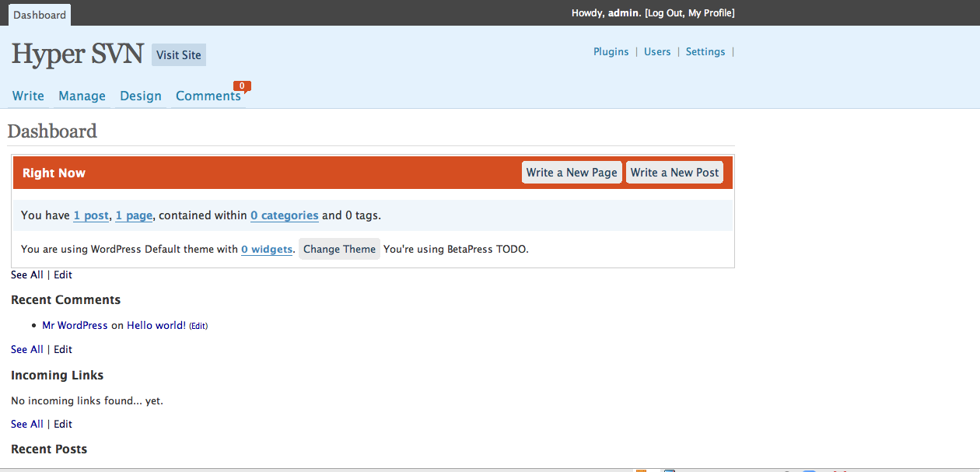Go to the Write menu
Viewport: 980px width, 472px height.
28,96
